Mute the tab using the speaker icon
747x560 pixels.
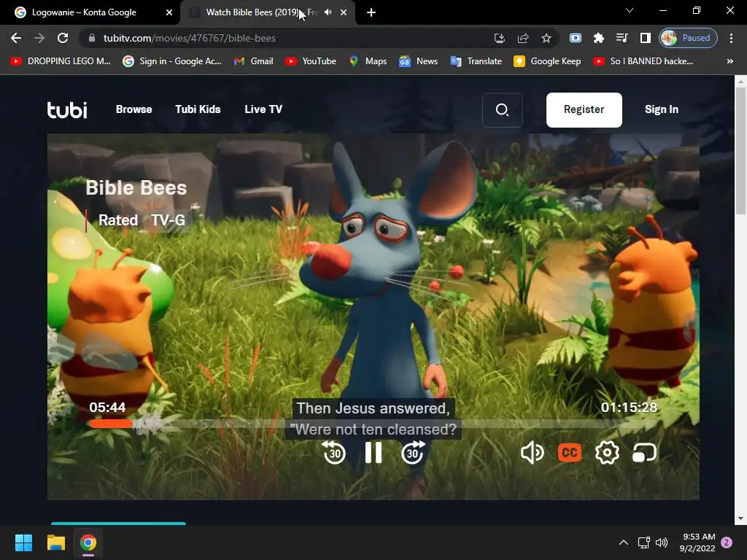328,12
